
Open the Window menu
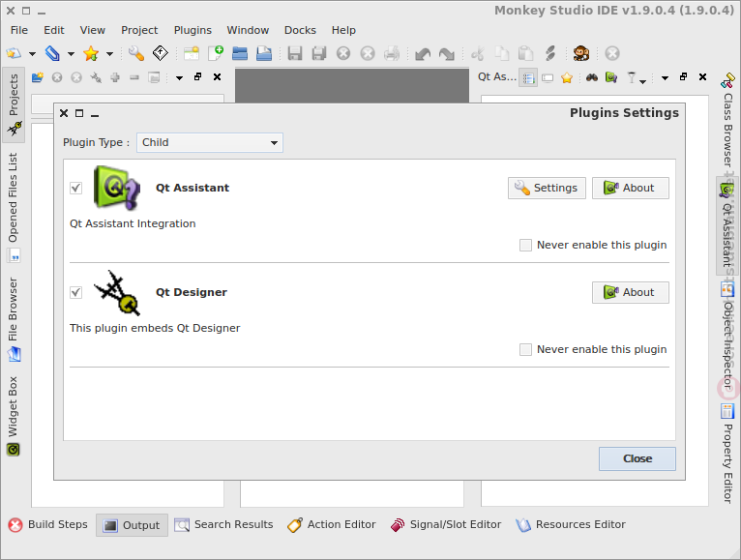click(248, 30)
